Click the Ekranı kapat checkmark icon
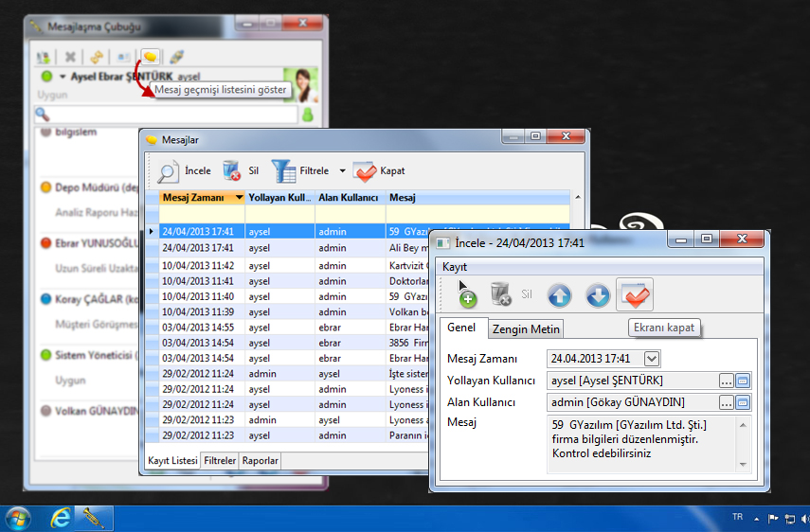810x532 pixels. (634, 295)
